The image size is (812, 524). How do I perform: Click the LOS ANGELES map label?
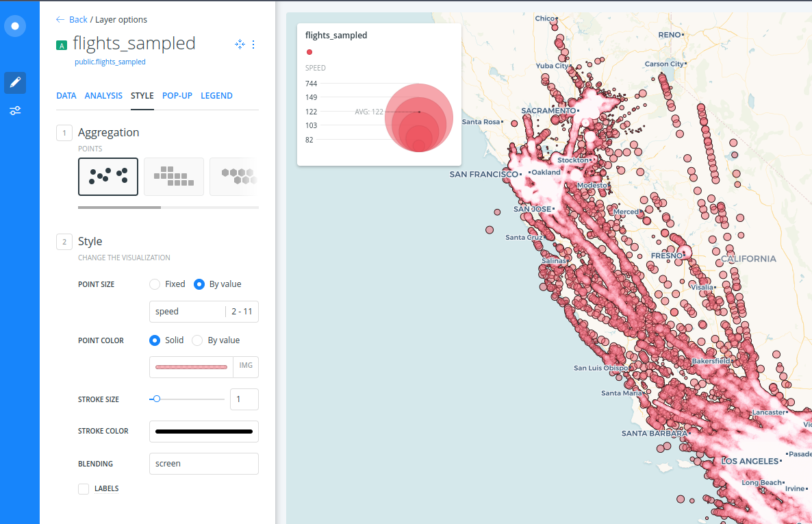coord(750,461)
